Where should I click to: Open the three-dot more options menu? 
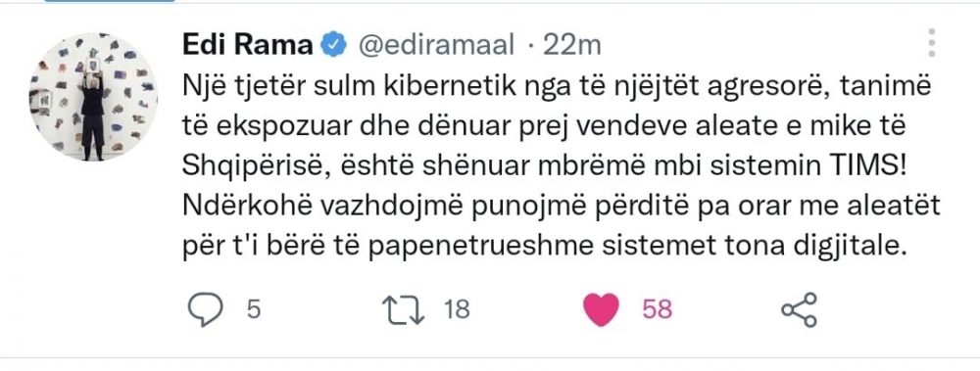coord(931,44)
